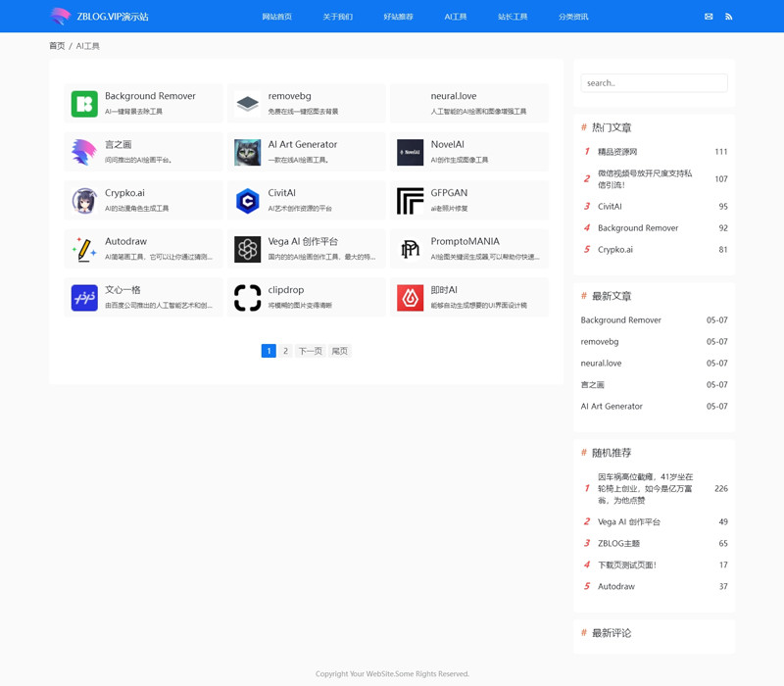Click the removebg layered icon
This screenshot has height=686, width=784.
point(248,104)
